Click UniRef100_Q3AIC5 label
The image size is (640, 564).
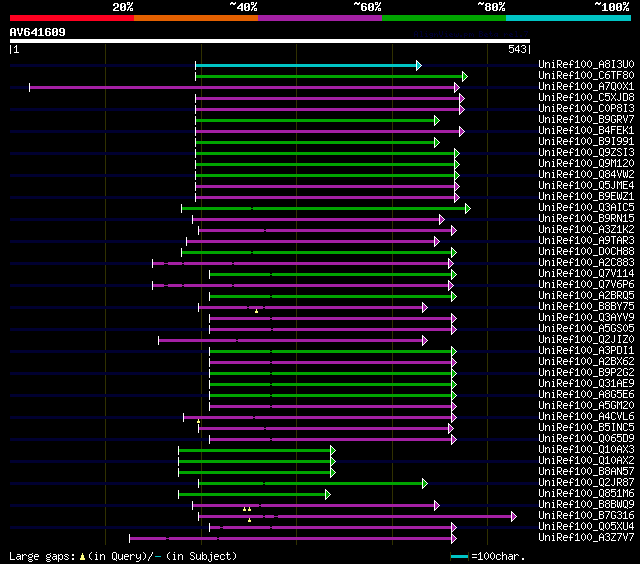pyautogui.click(x=586, y=208)
